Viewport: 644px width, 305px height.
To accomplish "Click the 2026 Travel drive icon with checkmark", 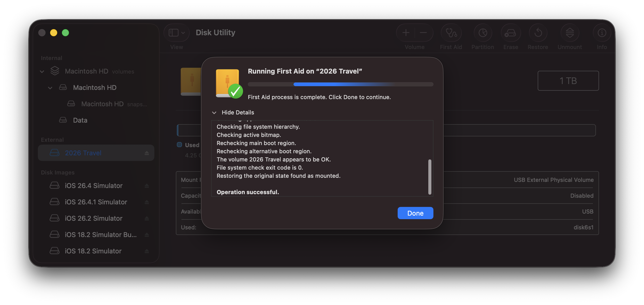I will pyautogui.click(x=229, y=84).
